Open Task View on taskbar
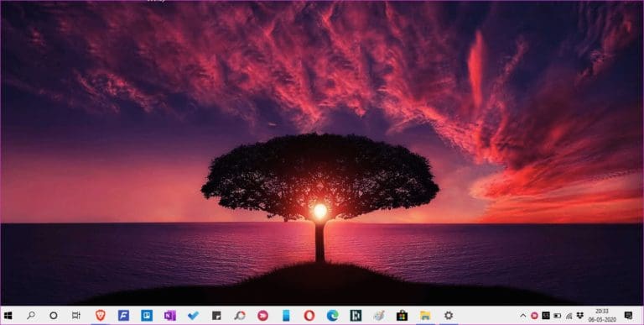 76,316
